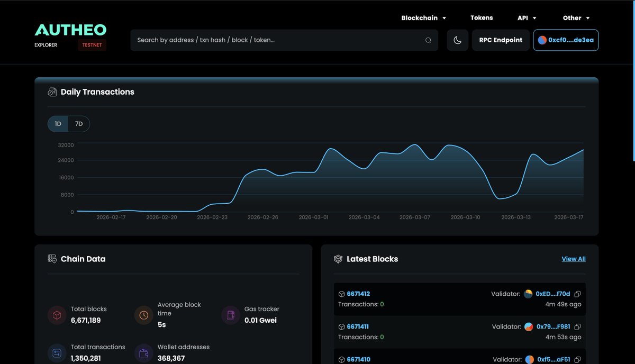This screenshot has height=364, width=635.
Task: Click the page vertical scrollbar thumb
Action: pos(633,80)
